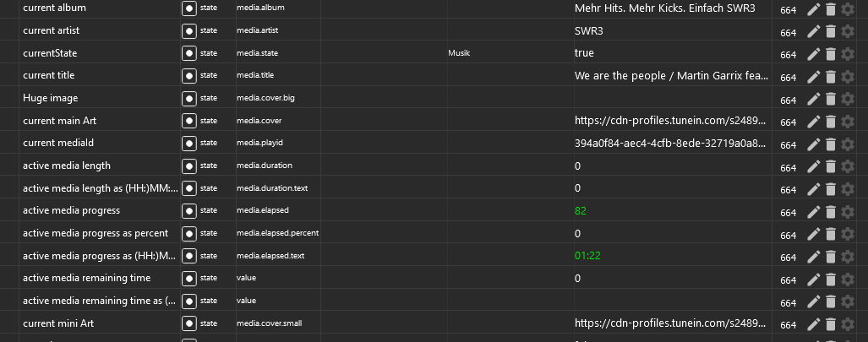The image size is (868, 342).
Task: Open settings gear for currentState
Action: (x=848, y=54)
